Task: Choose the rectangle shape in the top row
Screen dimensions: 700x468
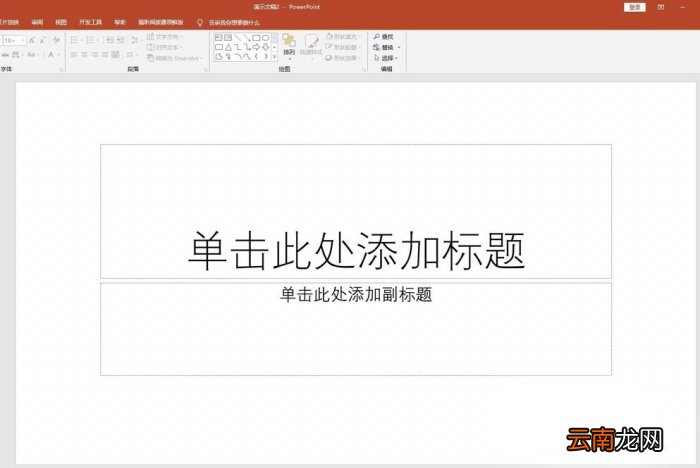Action: (256, 38)
